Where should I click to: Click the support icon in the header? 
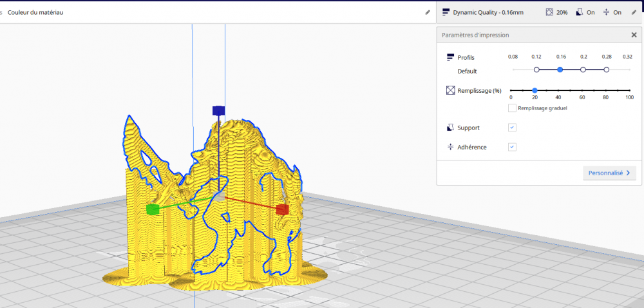click(580, 12)
